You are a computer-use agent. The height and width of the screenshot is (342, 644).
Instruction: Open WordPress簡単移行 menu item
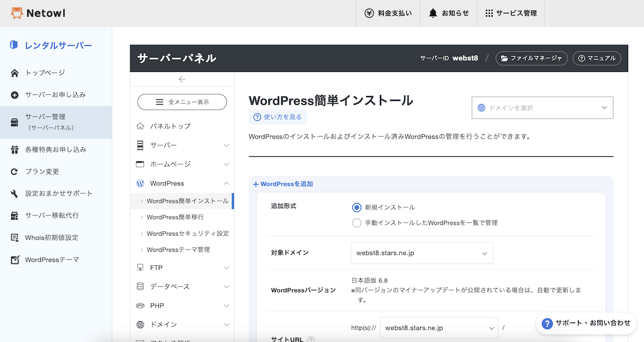(x=175, y=217)
